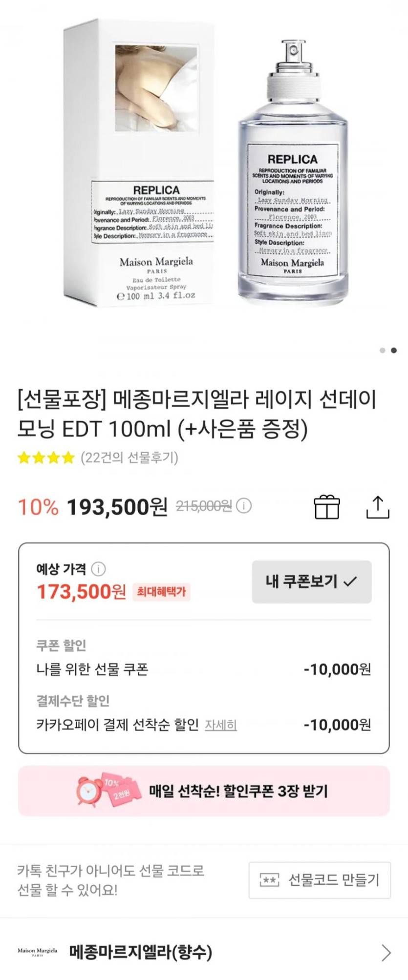Open info icon beside original price

244,505
